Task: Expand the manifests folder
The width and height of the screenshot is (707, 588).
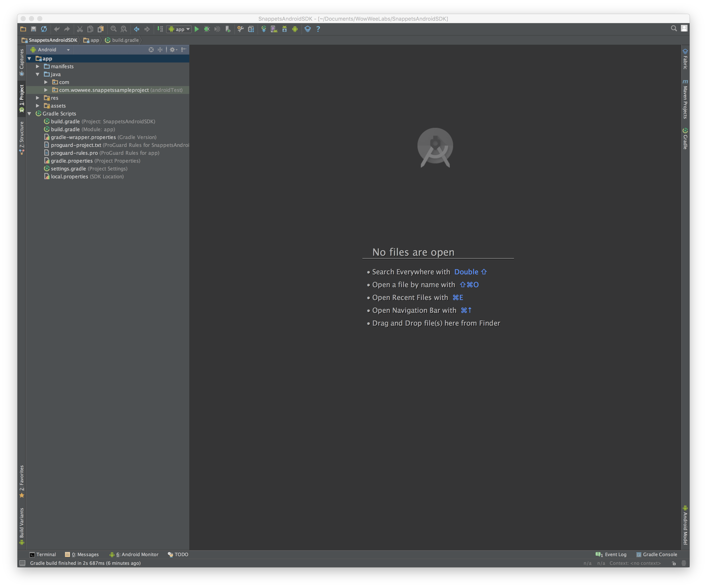Action: tap(38, 67)
